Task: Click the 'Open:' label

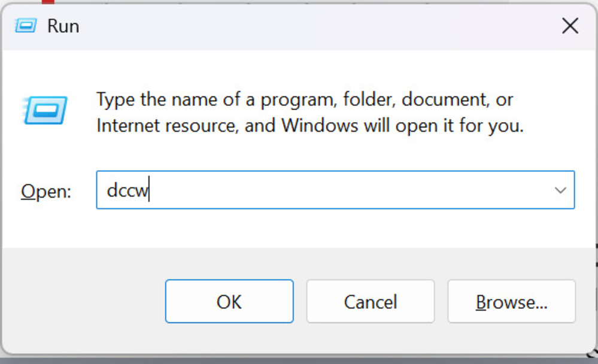Action: tap(46, 191)
